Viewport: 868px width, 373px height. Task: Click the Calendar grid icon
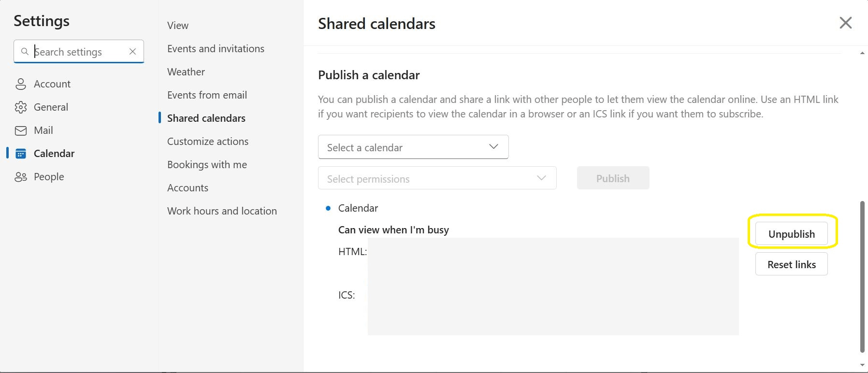21,154
